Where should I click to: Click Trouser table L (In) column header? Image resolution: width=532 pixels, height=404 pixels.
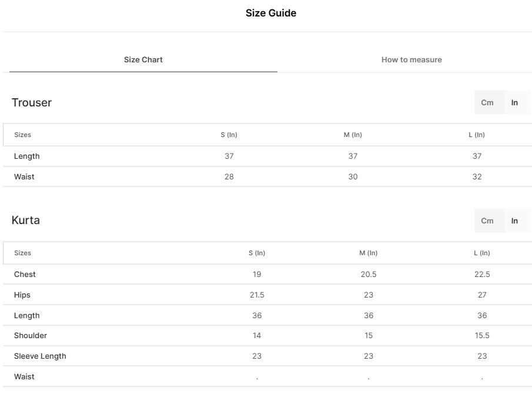[477, 135]
